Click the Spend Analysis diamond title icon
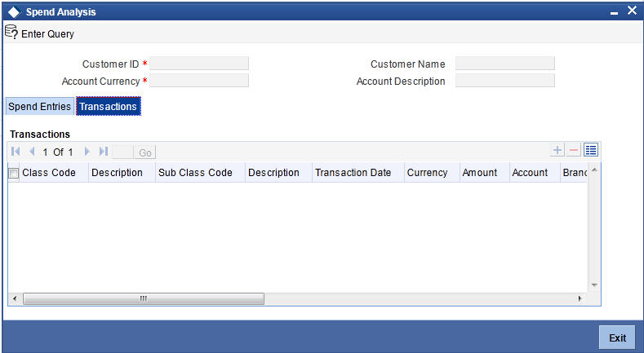 tap(14, 12)
